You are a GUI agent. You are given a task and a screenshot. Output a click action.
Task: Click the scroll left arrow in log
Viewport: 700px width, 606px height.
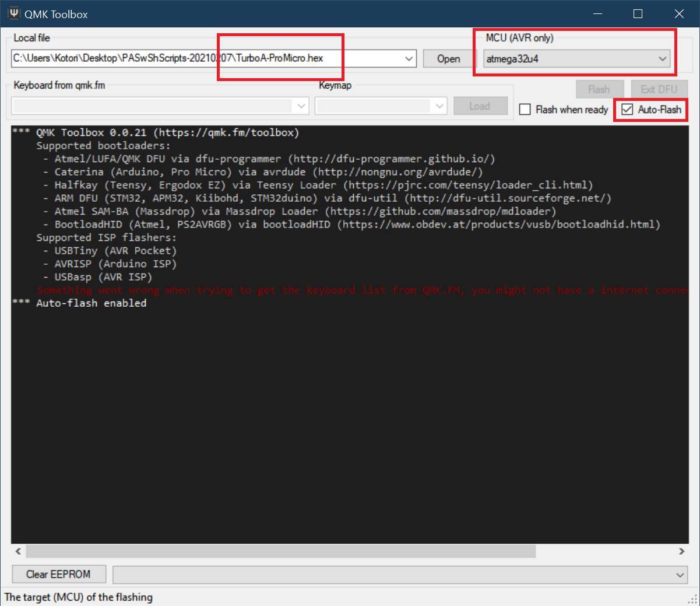click(18, 551)
